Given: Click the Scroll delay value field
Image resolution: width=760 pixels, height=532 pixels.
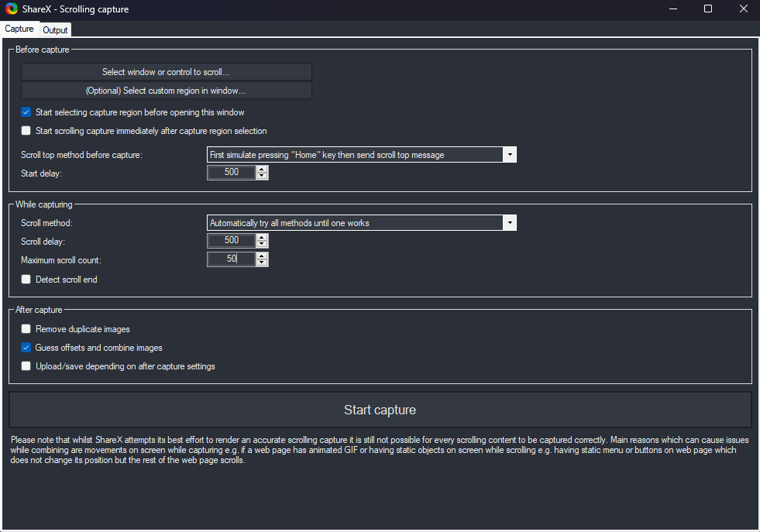Looking at the screenshot, I should pyautogui.click(x=231, y=241).
